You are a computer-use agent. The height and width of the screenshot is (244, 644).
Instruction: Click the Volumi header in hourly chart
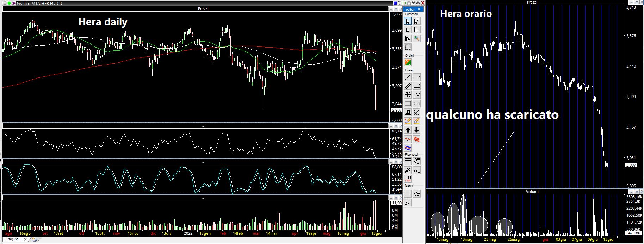[x=532, y=192]
